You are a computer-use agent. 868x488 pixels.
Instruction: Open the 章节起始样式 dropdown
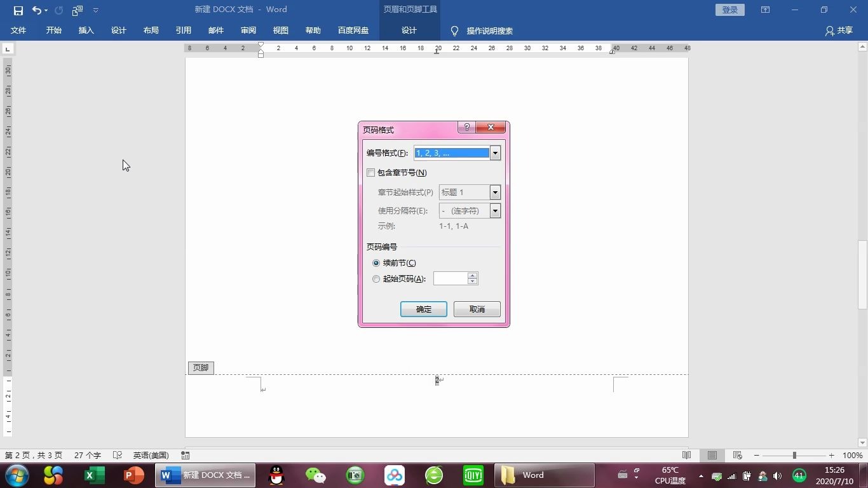495,192
